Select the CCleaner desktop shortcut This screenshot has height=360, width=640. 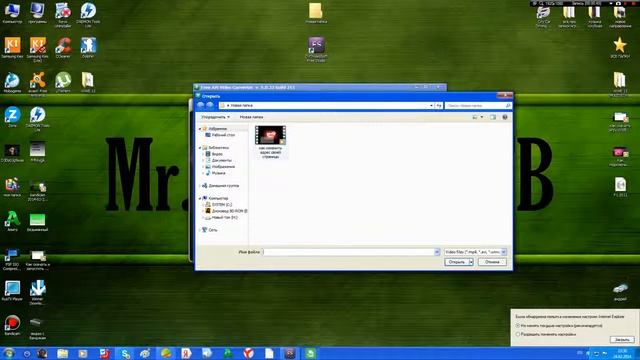coord(63,47)
